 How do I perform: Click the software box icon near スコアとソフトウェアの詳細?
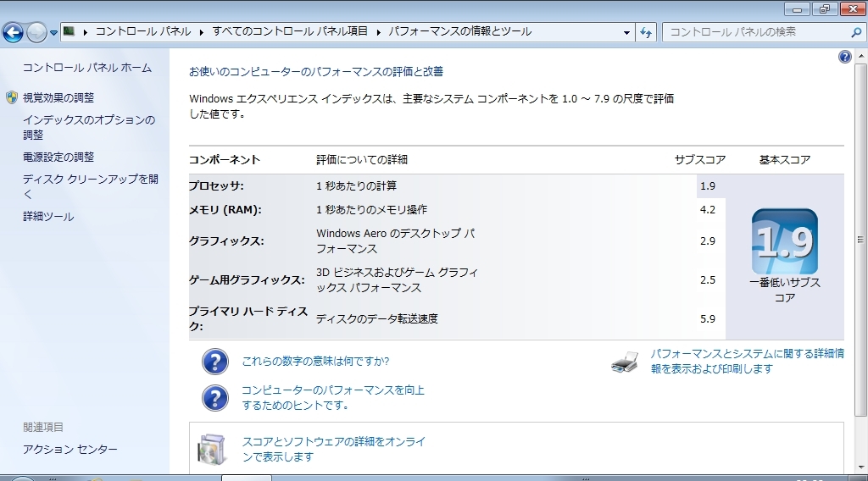[212, 449]
